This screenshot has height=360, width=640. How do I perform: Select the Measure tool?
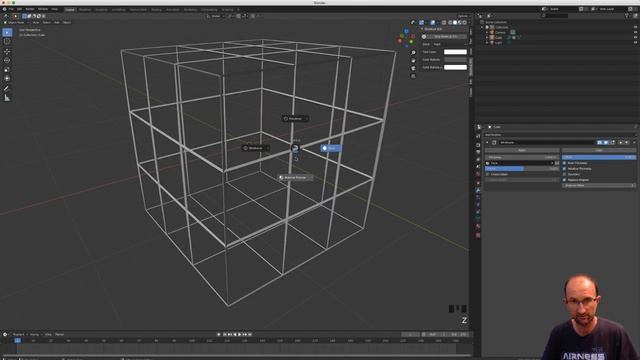(7, 98)
